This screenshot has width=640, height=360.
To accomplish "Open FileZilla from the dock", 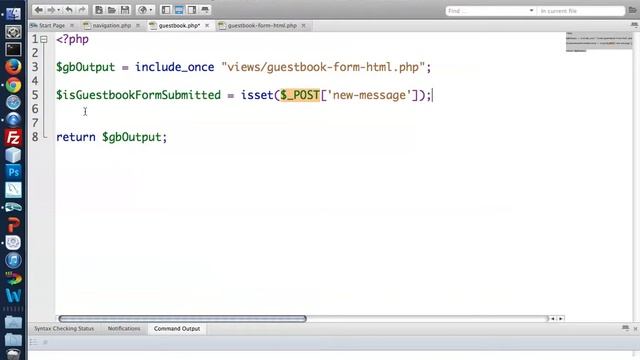I will (13, 138).
